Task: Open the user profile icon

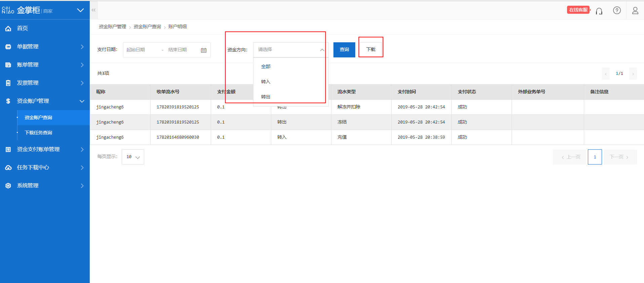Action: 635,10
